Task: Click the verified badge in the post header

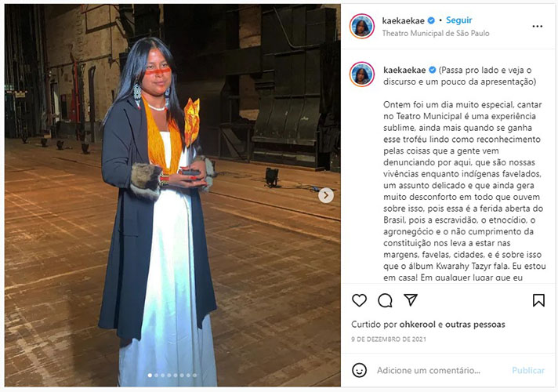Action: (x=431, y=20)
